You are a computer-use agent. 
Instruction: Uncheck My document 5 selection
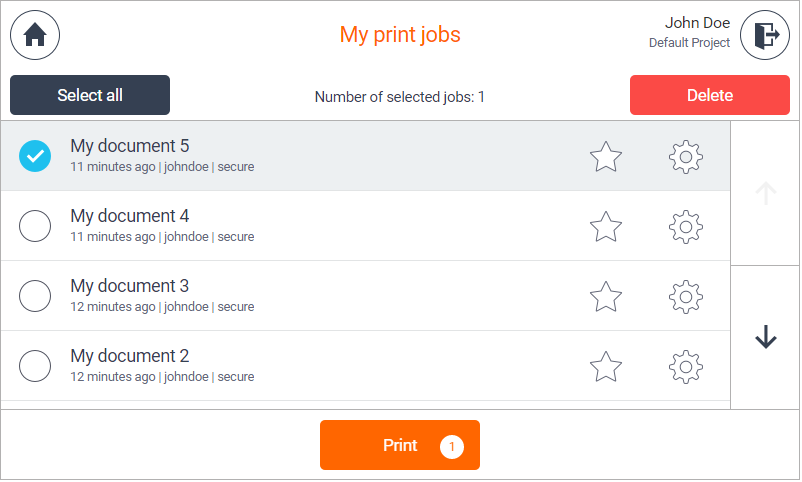pos(35,156)
